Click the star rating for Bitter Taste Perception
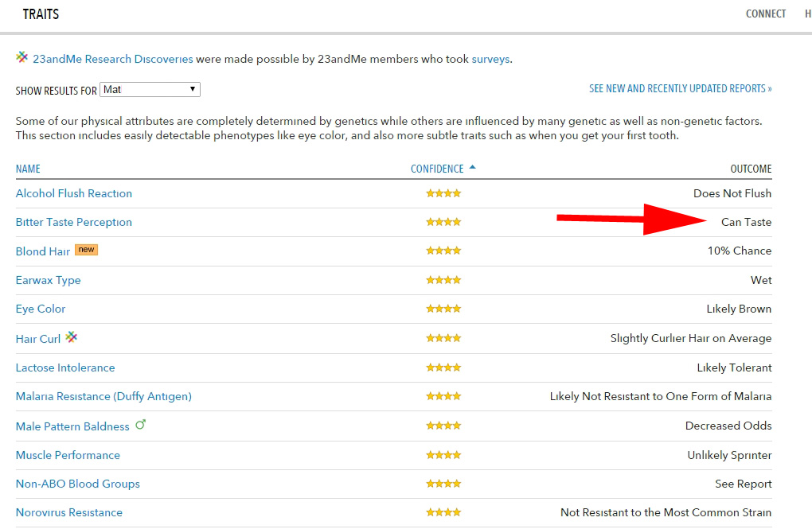 coord(443,222)
